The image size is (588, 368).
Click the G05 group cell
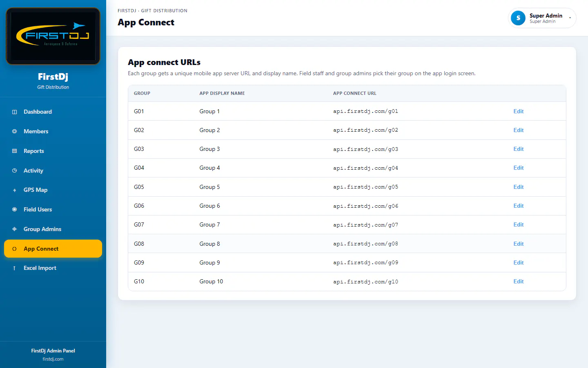click(x=139, y=187)
